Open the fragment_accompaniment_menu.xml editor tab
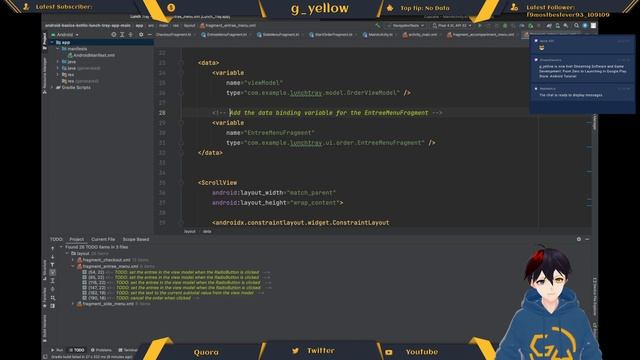640x360 pixels. pos(480,35)
